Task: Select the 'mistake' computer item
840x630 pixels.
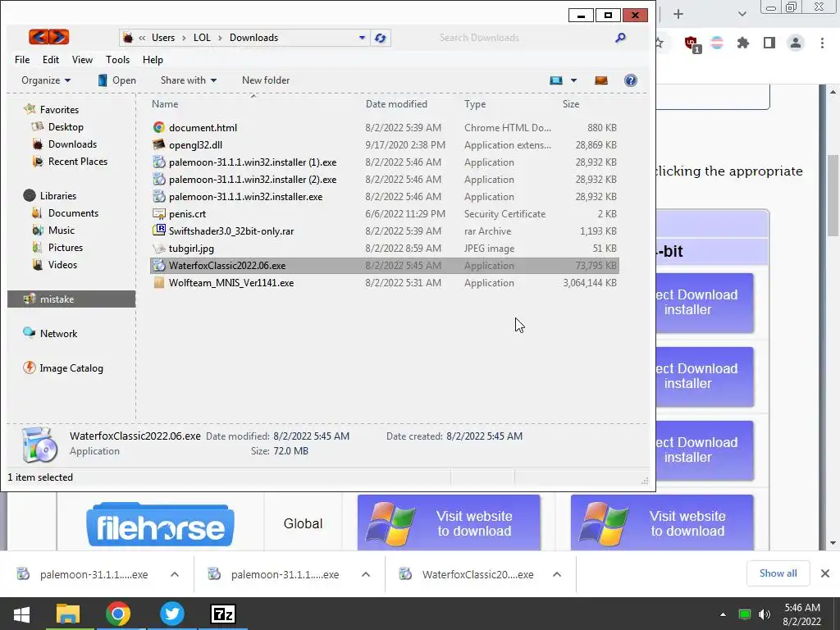Action: pyautogui.click(x=71, y=299)
